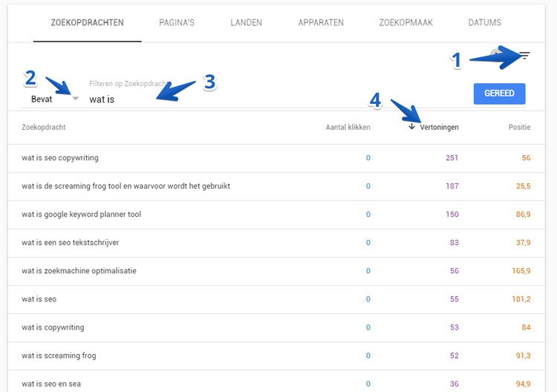Image resolution: width=557 pixels, height=392 pixels.
Task: Click the sort arrow beside Vertoningen
Action: coord(411,126)
